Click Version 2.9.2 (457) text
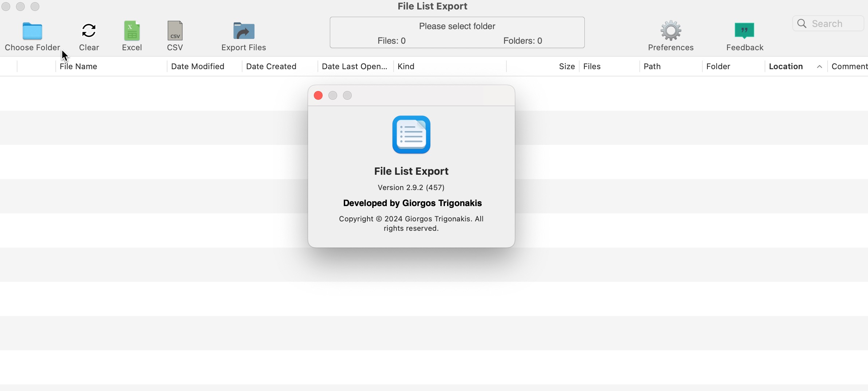 (411, 187)
